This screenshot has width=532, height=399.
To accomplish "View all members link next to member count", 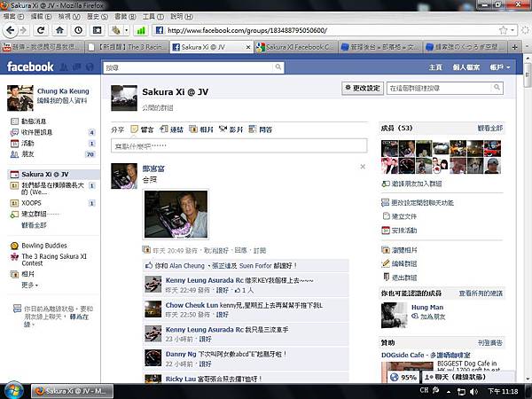I will [490, 128].
